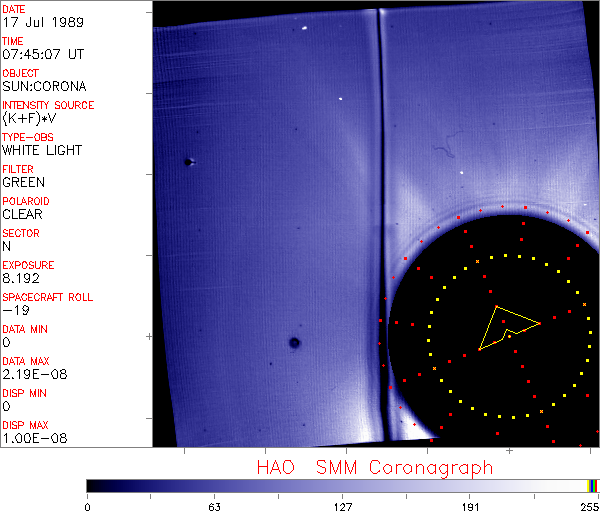Viewport: 600px width, 512px height.
Task: Click the small dark spot in the upper-left corona
Action: coord(188,161)
